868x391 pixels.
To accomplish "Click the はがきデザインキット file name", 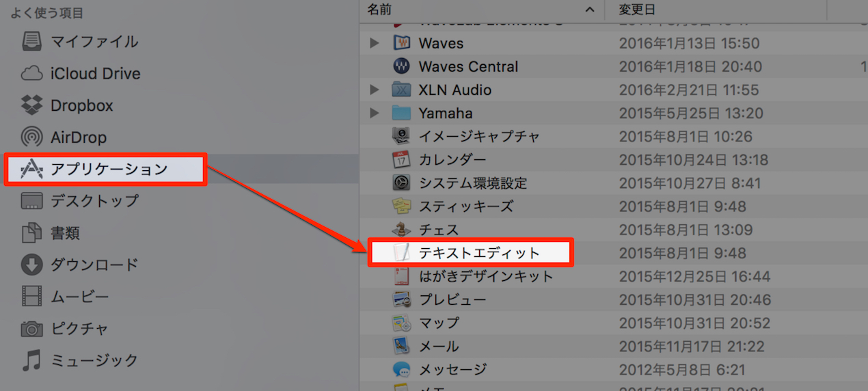I will [486, 276].
